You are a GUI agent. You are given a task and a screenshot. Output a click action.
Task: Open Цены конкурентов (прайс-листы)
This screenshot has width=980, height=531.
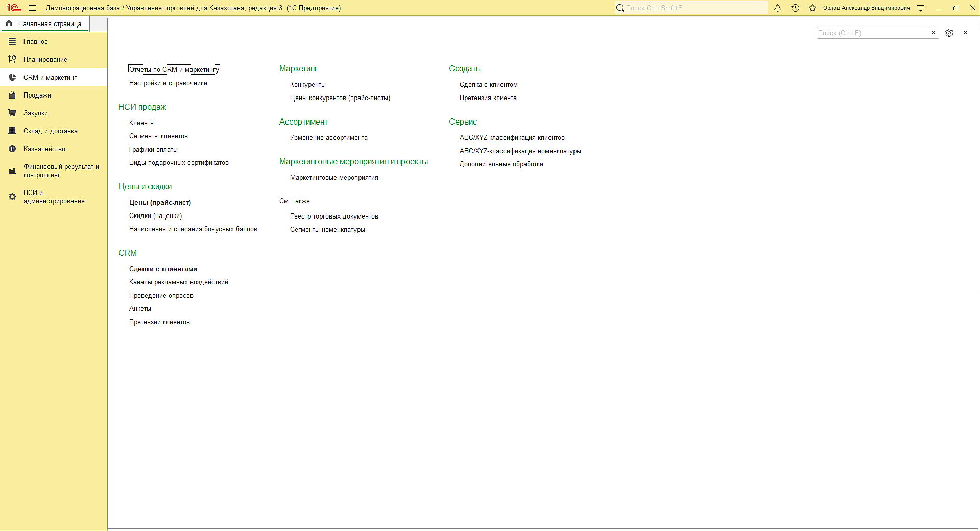click(x=340, y=98)
